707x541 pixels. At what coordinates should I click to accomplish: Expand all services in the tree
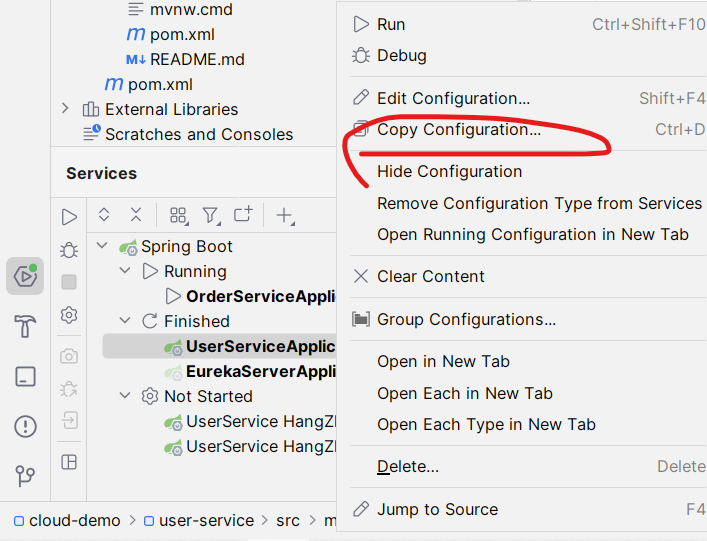(x=104, y=215)
